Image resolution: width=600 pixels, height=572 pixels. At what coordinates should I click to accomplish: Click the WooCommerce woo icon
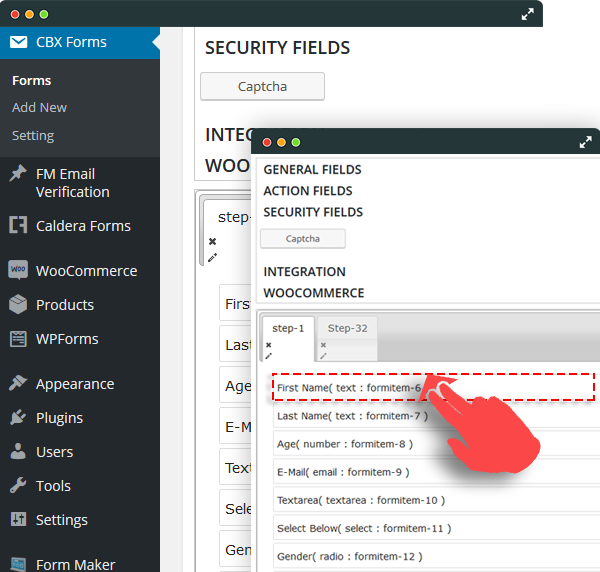point(18,269)
